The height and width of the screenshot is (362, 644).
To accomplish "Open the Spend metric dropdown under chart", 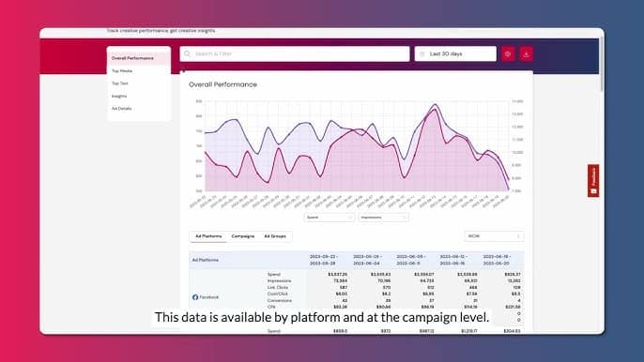I will click(x=330, y=218).
